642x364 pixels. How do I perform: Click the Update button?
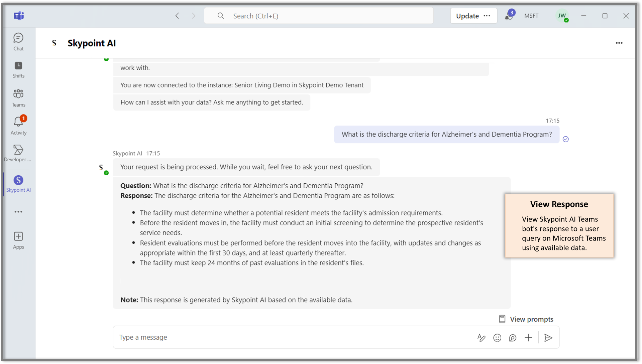click(x=467, y=16)
